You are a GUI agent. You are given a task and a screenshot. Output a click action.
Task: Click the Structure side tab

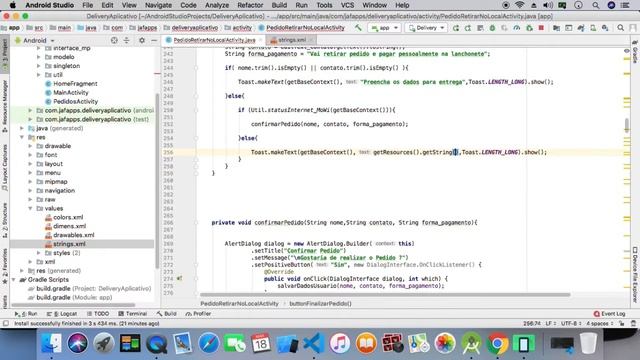(5, 220)
